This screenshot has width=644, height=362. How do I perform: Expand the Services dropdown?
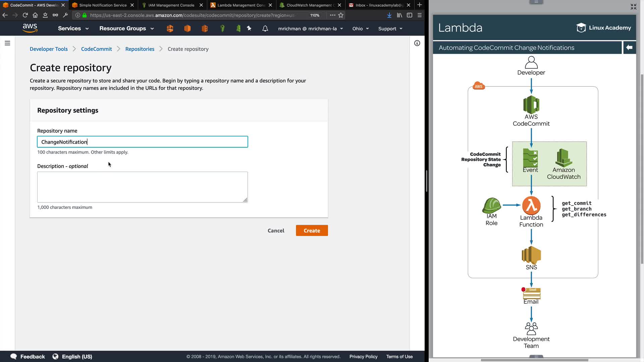tap(73, 28)
